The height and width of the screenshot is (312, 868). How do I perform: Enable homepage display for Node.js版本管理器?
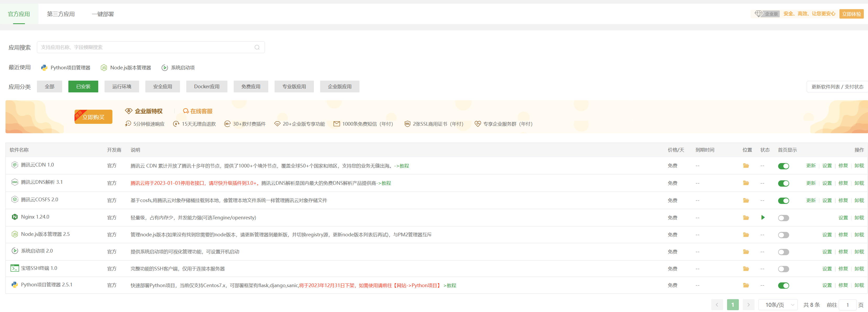(x=783, y=235)
